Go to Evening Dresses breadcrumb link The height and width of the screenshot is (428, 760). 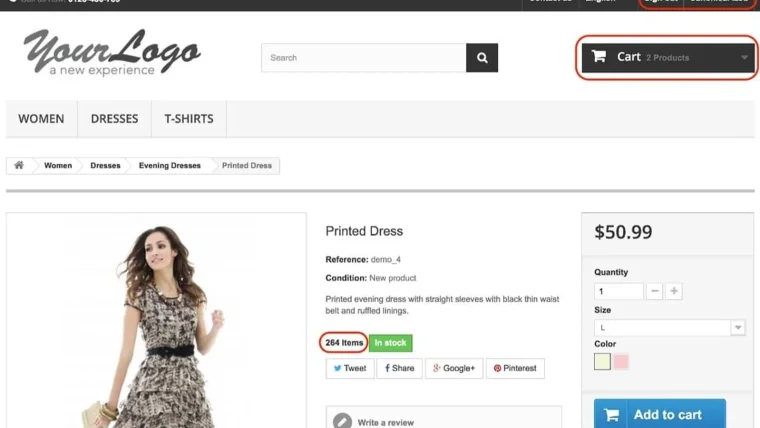click(170, 166)
